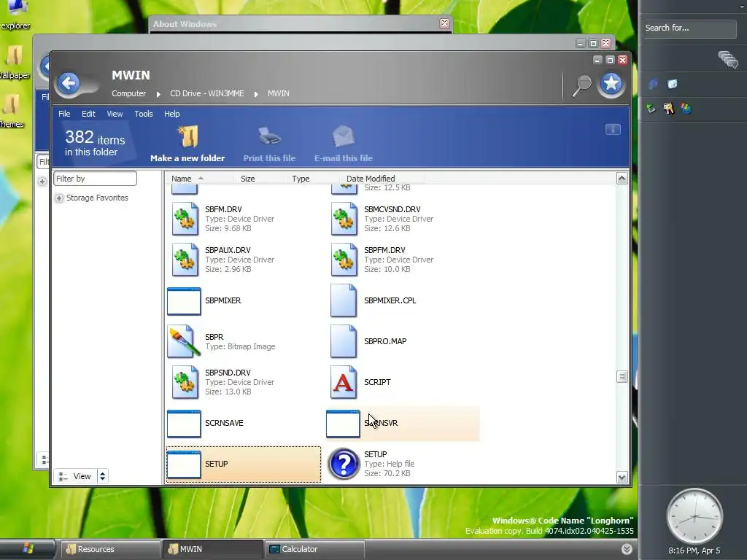Select the SBPMIXER application icon
Screen dimensions: 747x560
(184, 301)
